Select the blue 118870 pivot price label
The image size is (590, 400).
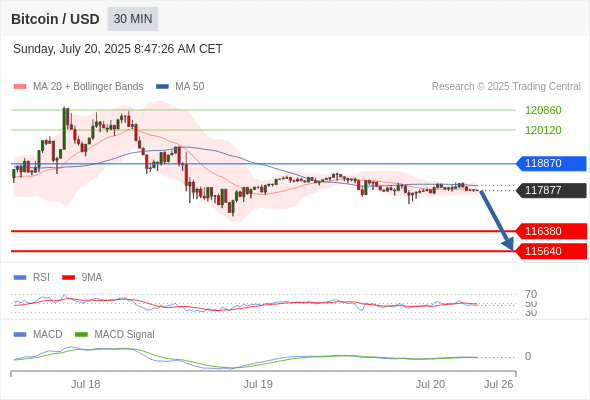551,163
